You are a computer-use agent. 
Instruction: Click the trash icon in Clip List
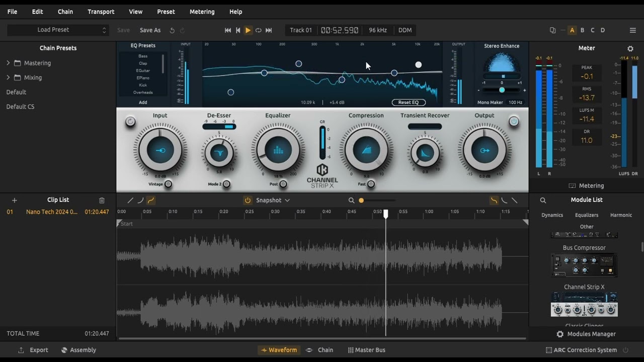tap(102, 200)
